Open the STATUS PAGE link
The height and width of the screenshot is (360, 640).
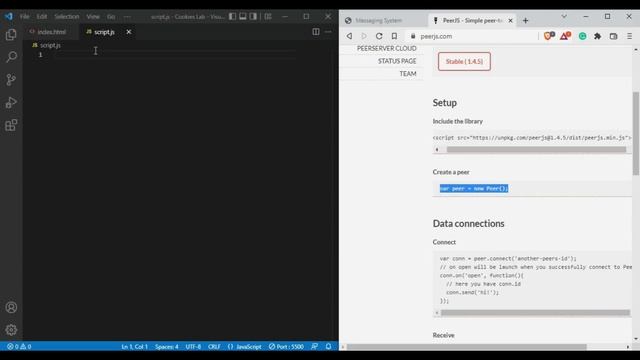[397, 61]
